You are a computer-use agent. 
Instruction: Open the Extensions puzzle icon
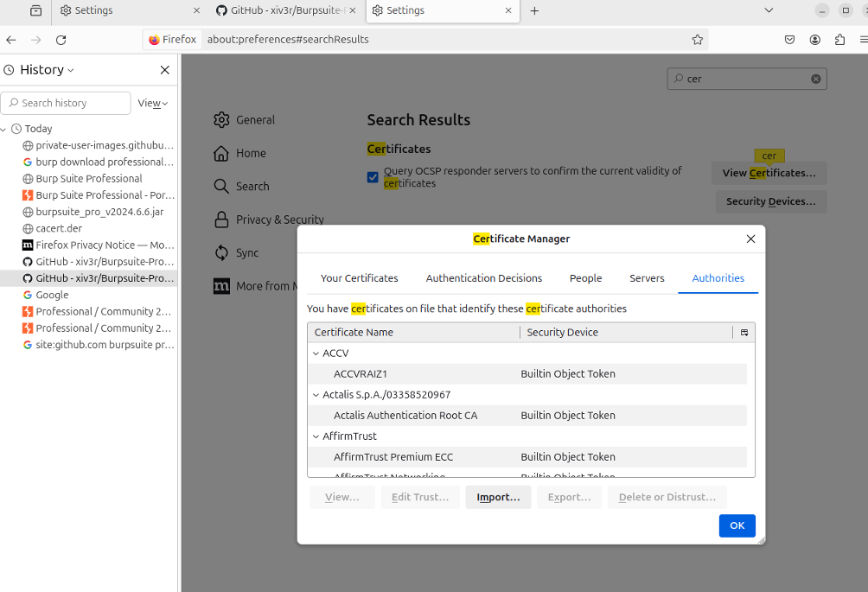coord(839,39)
